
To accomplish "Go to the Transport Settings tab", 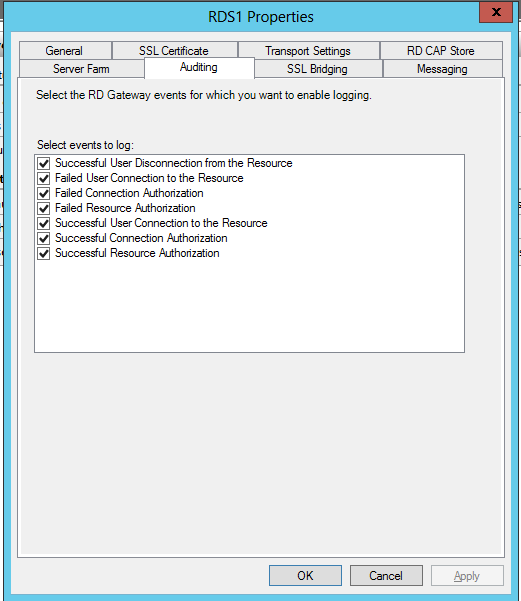I will tap(309, 51).
